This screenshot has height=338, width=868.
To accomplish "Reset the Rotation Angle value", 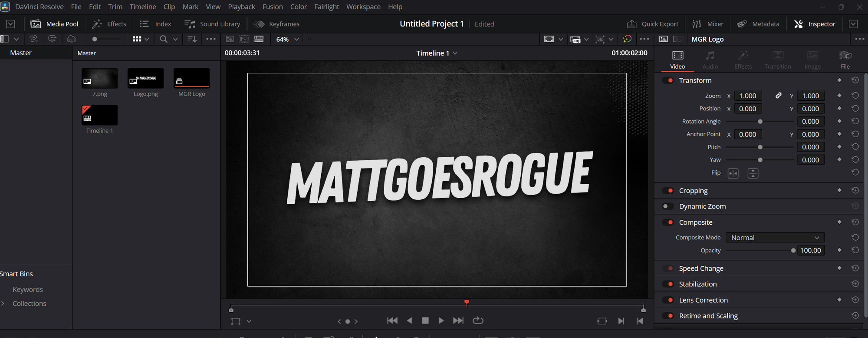I will [x=855, y=121].
